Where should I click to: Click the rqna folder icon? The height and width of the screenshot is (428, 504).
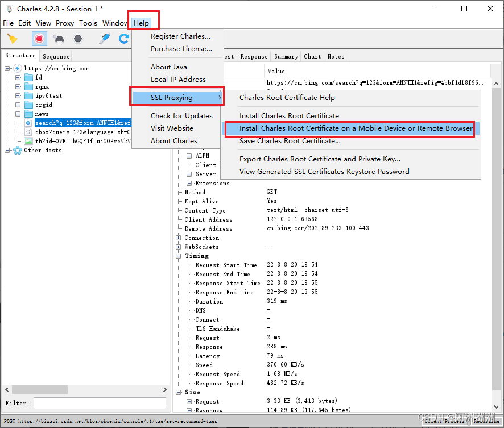[29, 87]
